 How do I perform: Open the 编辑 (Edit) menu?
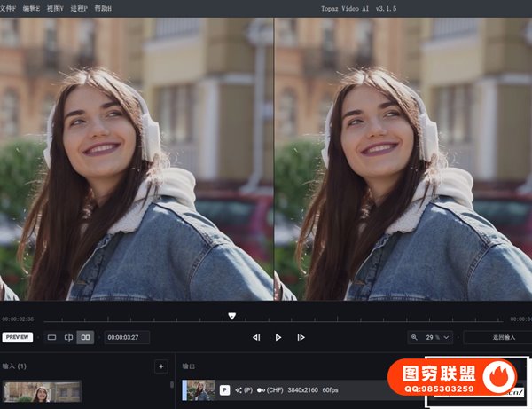(x=32, y=8)
